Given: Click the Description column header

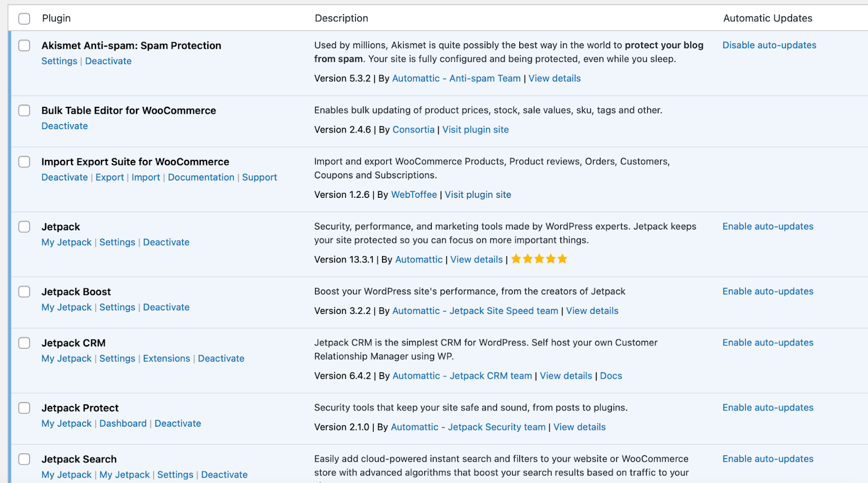Looking at the screenshot, I should point(342,18).
